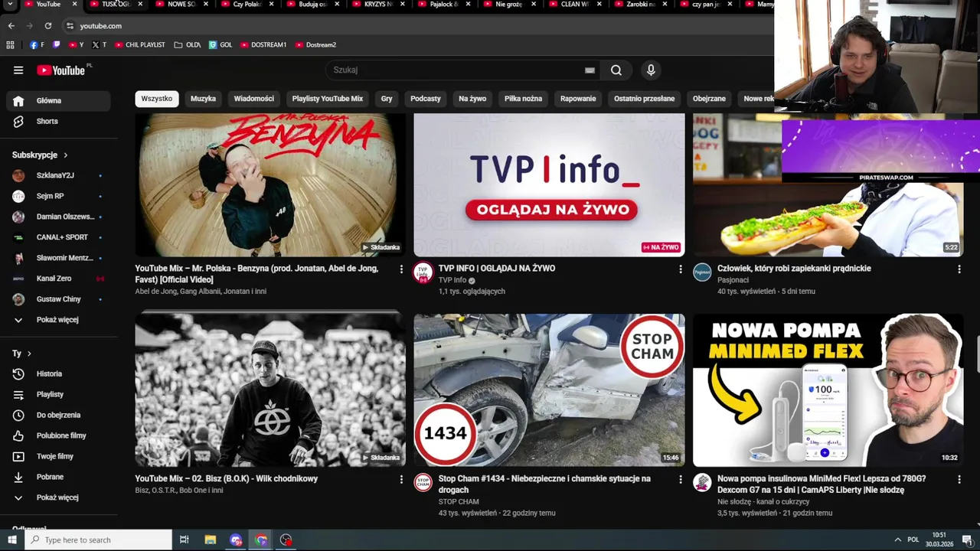Open SzklanaY2J subscription channel
980x551 pixels.
58,176
